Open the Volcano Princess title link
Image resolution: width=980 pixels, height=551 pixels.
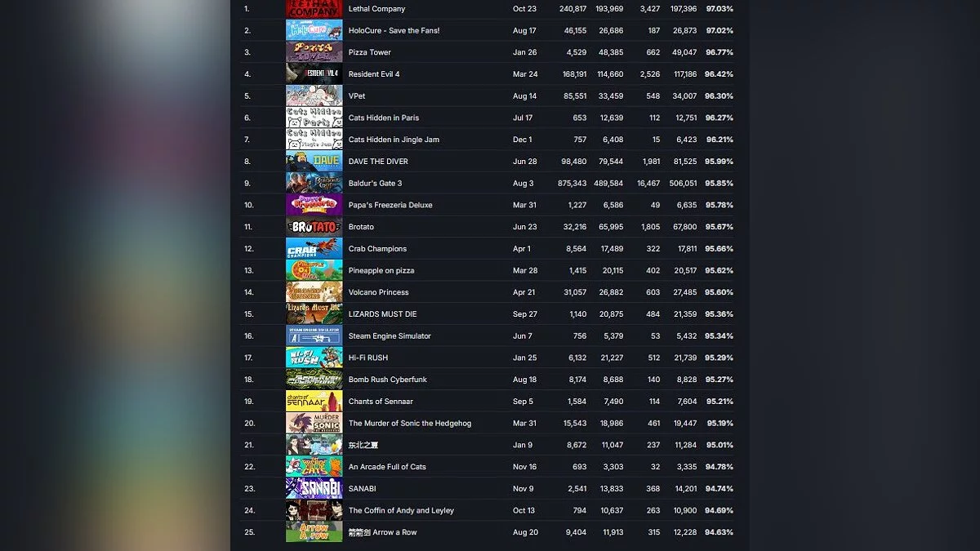click(x=379, y=291)
